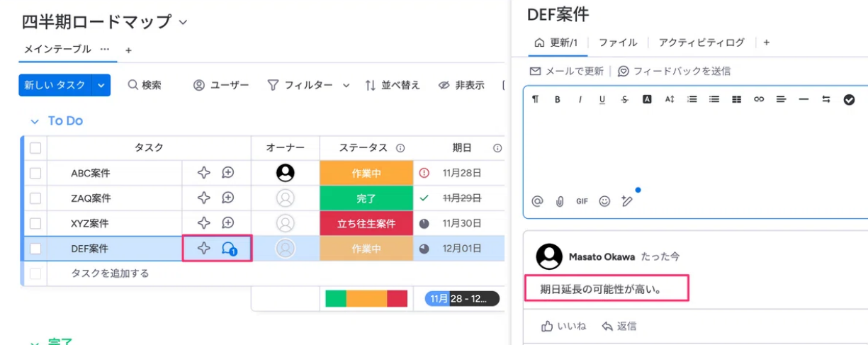Toggle bold formatting in the update editor

point(558,100)
